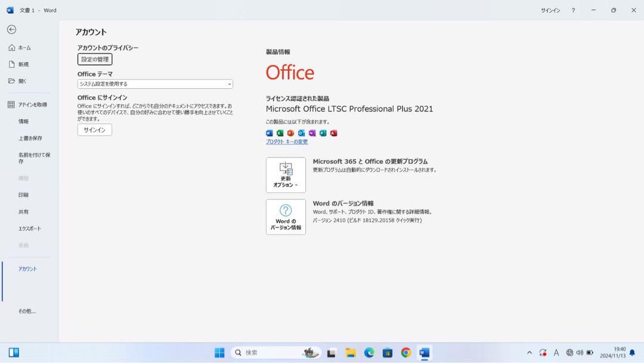Image resolution: width=644 pixels, height=363 pixels.
Task: Open the 情報 (Info) page
Action: 23,122
